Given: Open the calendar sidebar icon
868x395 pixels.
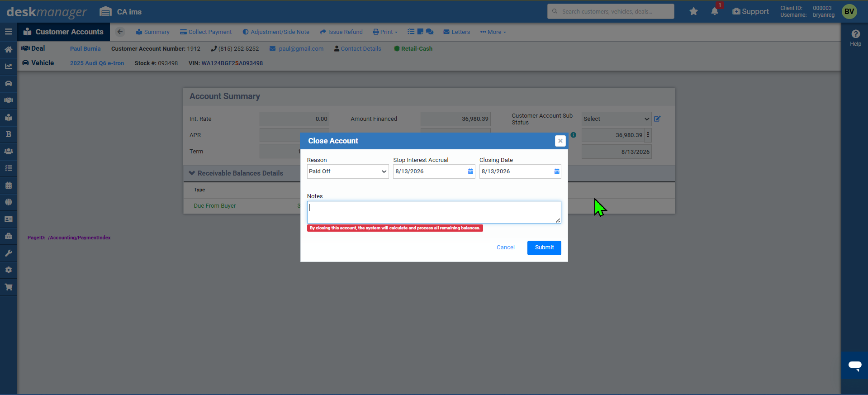Looking at the screenshot, I should tap(8, 185).
